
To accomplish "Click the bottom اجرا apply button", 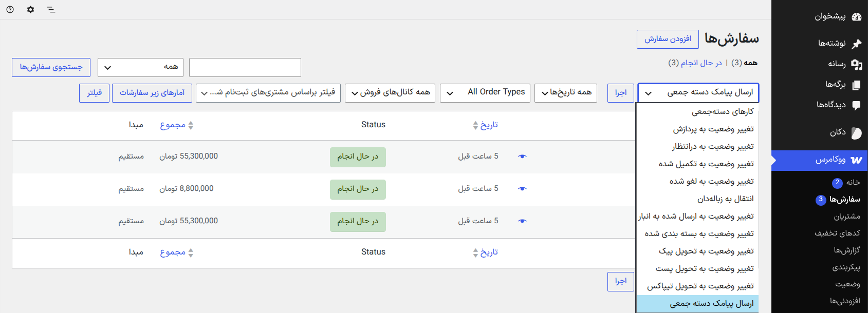I will 621,281.
